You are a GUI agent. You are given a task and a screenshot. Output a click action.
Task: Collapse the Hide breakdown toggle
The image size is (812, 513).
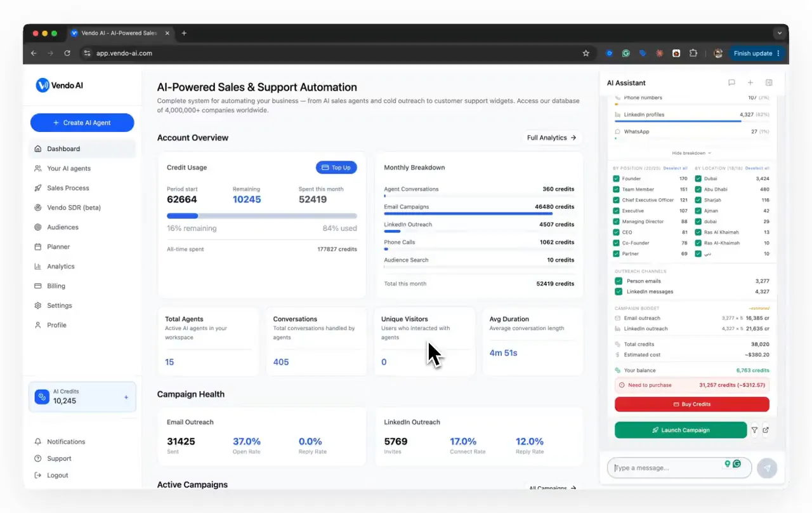[x=691, y=153]
